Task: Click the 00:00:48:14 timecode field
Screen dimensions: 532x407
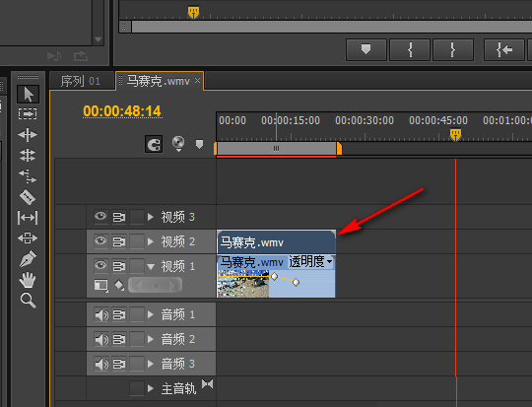Action: pos(122,111)
